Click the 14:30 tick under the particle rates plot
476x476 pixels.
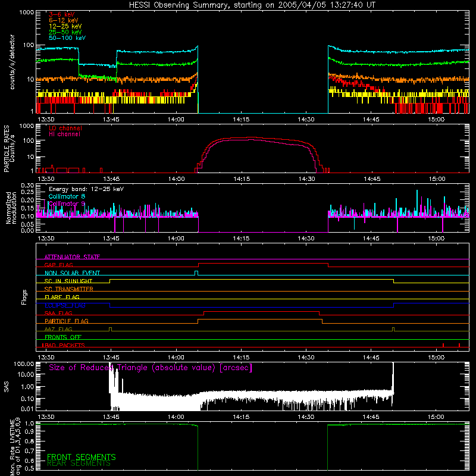click(x=306, y=179)
